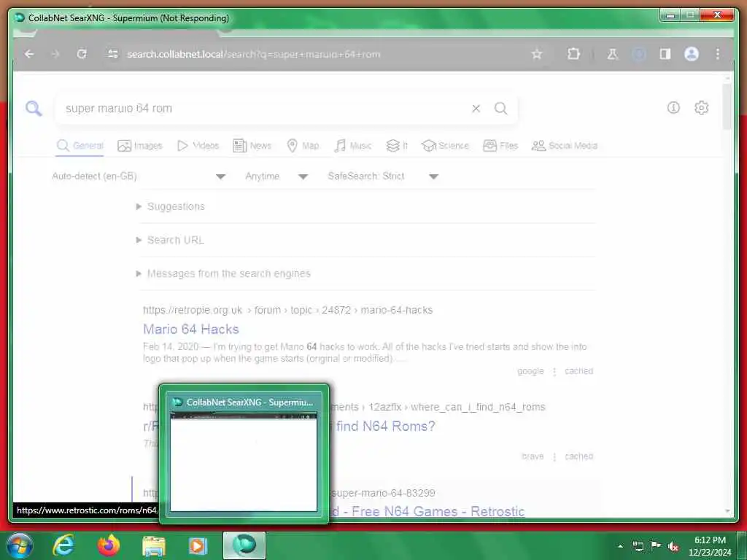Open the Auto-detect (en-GB) language dropdown

coord(139,176)
